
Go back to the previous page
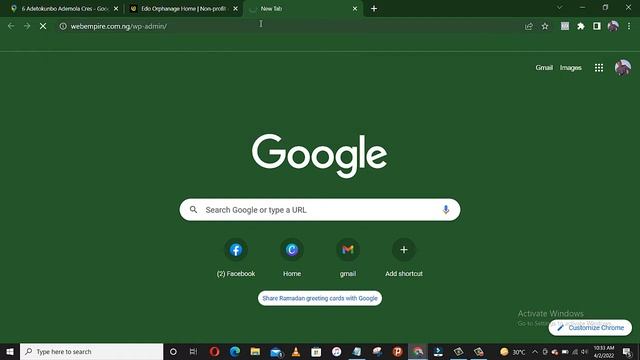pos(11,26)
